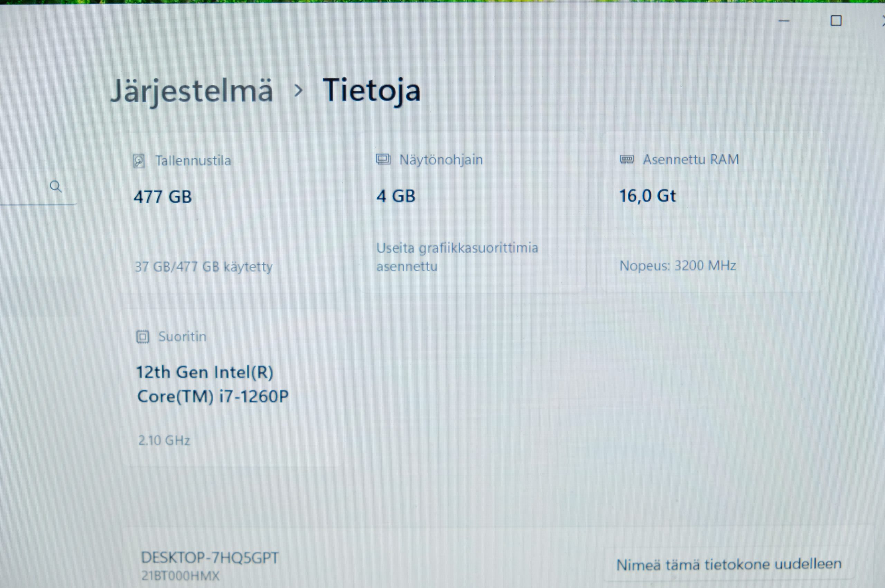Click the Suoritin processor chip icon
Viewport: 885px width, 588px height.
[x=142, y=337]
